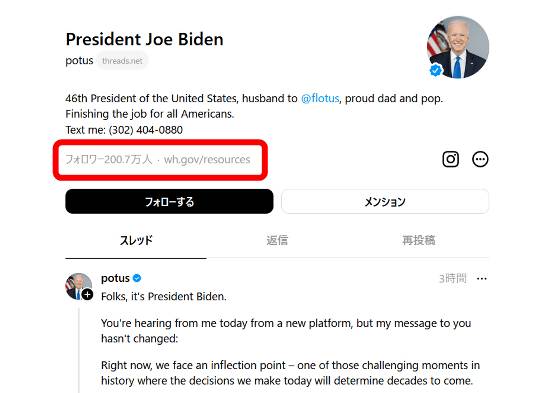Click the threads.net badge next to potus
The image size is (560, 393).
(122, 61)
